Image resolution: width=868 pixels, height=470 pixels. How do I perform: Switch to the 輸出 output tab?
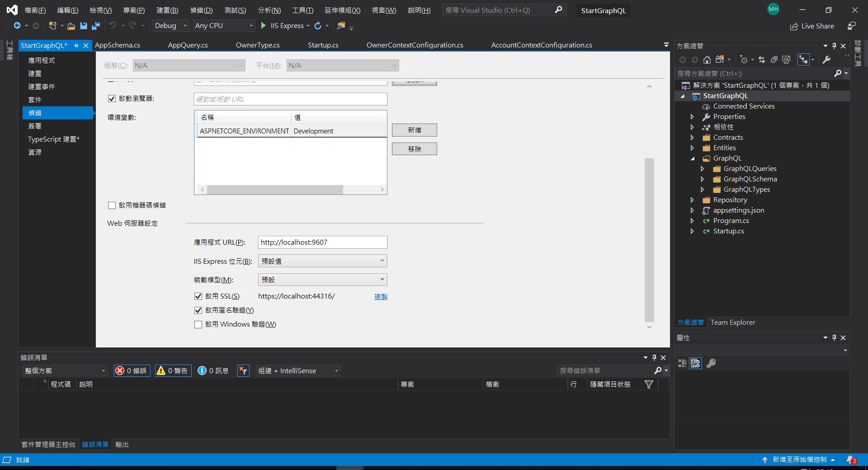tap(122, 445)
